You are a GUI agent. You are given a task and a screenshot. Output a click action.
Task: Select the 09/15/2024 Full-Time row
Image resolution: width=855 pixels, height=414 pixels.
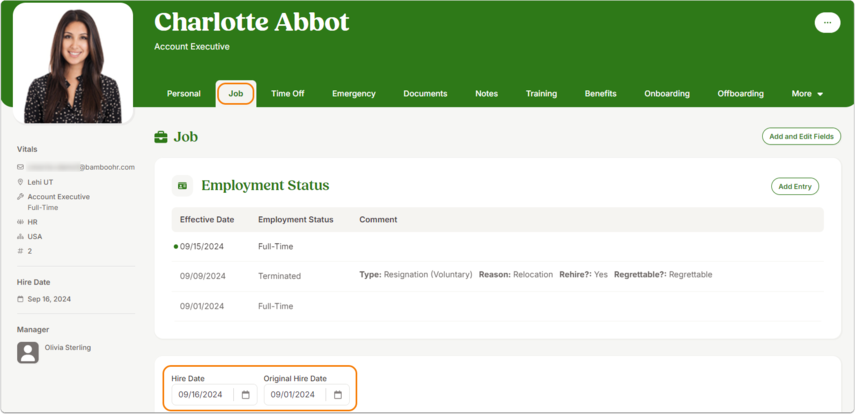[497, 247]
